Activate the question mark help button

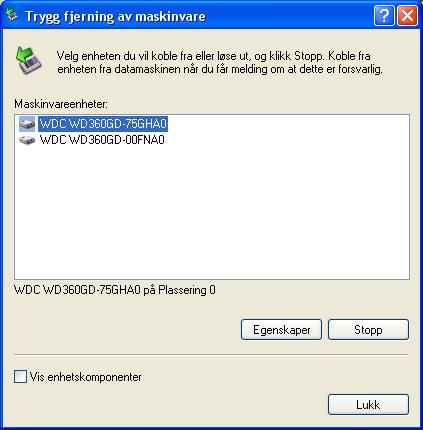point(384,15)
